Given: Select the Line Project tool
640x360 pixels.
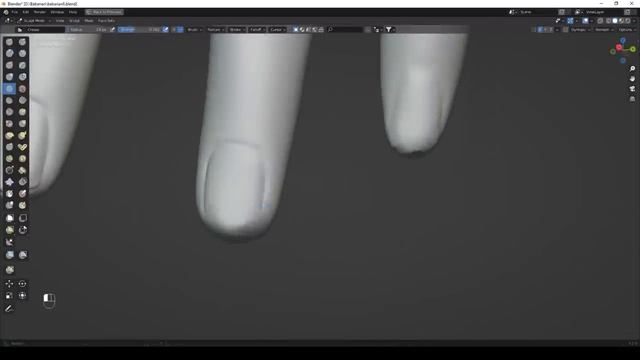Looking at the screenshot, I should [x=9, y=242].
